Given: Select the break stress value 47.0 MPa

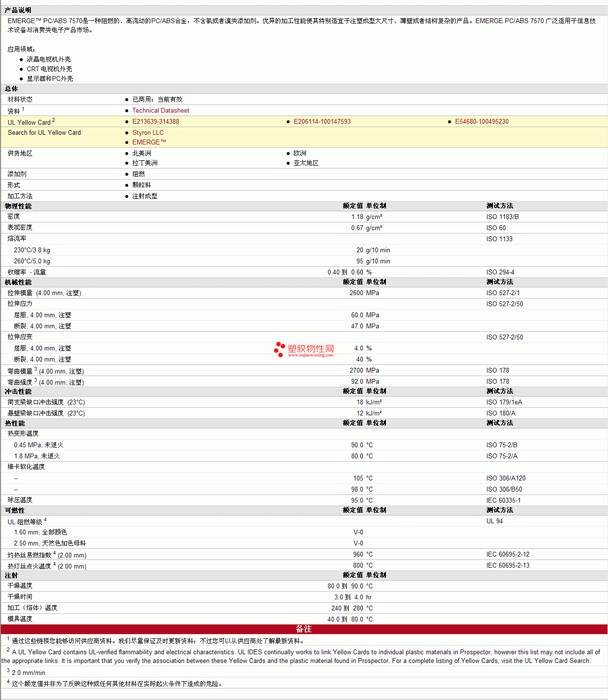Looking at the screenshot, I should coord(365,326).
